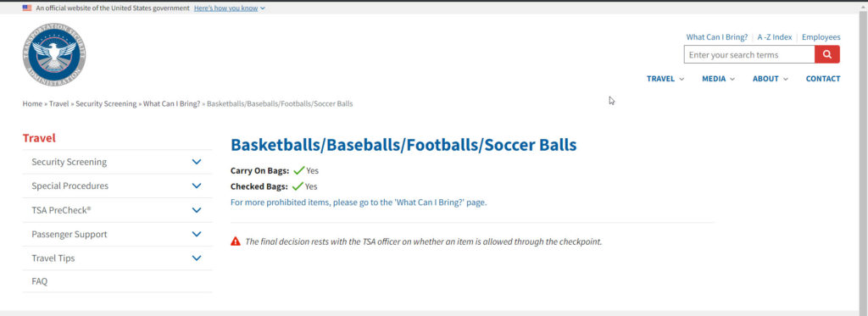Open the ABOUT navigation dropdown
Viewport: 868px width, 316px height.
tap(770, 79)
